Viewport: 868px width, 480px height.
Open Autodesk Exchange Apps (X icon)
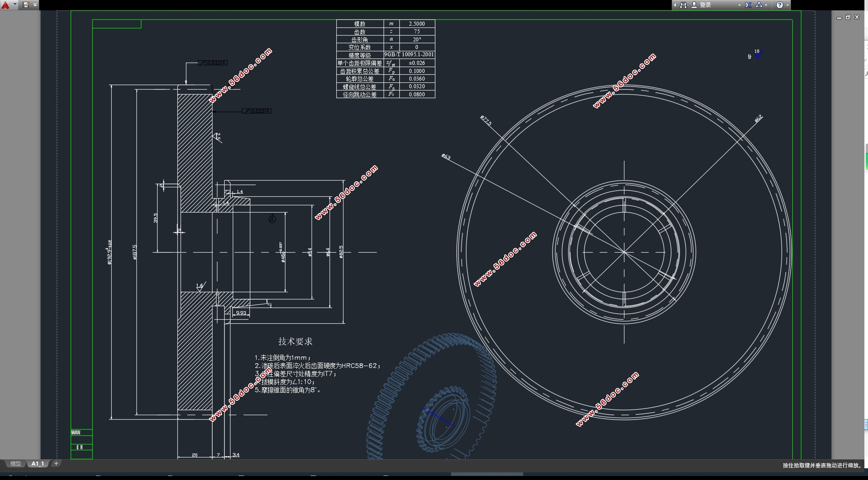click(x=748, y=5)
